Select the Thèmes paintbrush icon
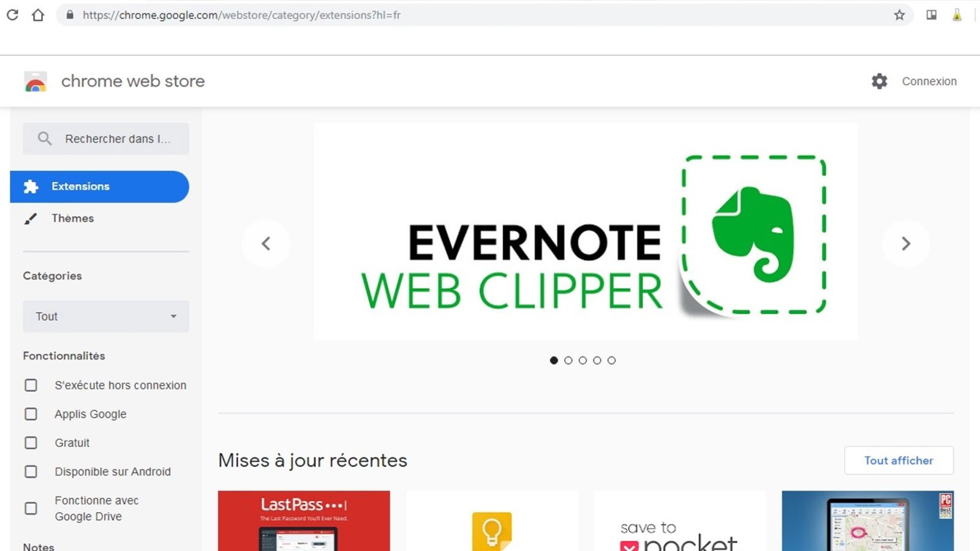 tap(31, 218)
